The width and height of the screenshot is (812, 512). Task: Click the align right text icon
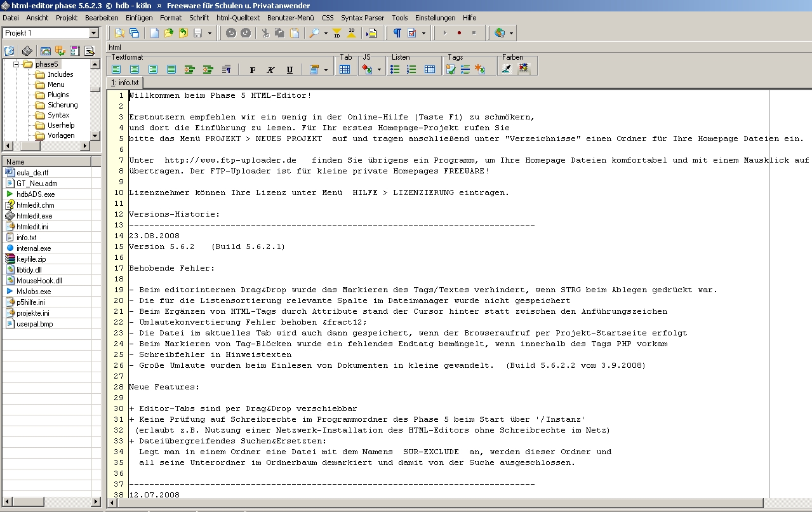(x=153, y=69)
